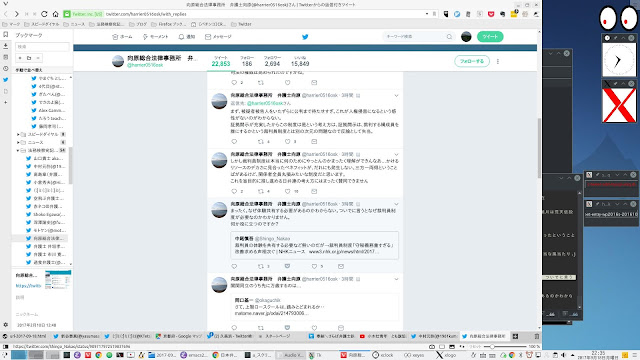This screenshot has height=360, width=640.
Task: Open the quoted @Shingo_Nakao tweet card
Action: click(x=314, y=245)
